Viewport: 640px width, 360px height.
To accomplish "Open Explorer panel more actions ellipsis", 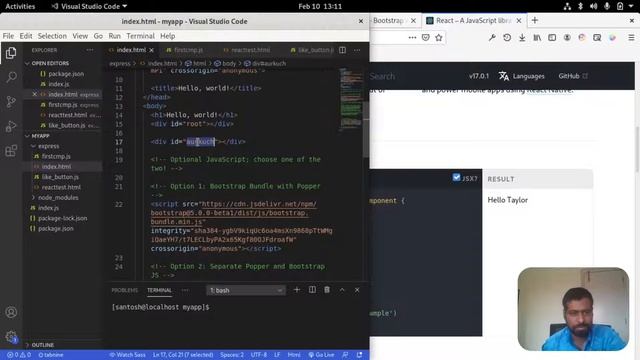I will tap(90, 50).
